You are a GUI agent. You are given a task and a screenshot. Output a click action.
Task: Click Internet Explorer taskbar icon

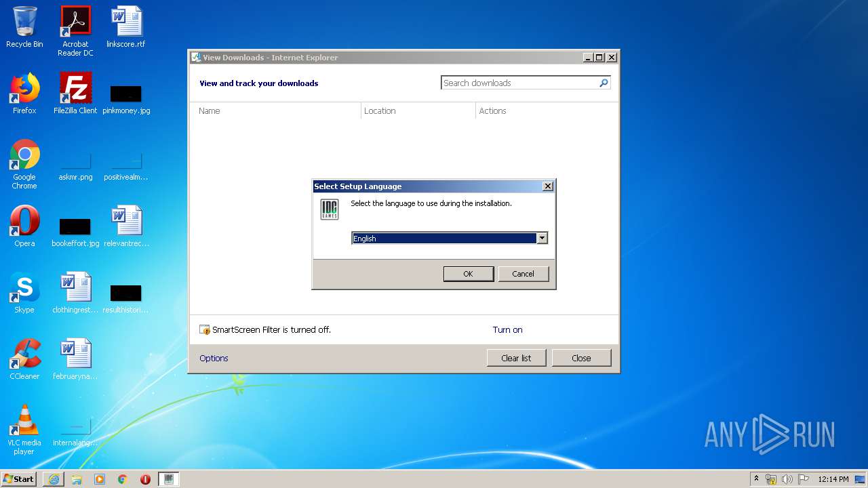pyautogui.click(x=54, y=479)
